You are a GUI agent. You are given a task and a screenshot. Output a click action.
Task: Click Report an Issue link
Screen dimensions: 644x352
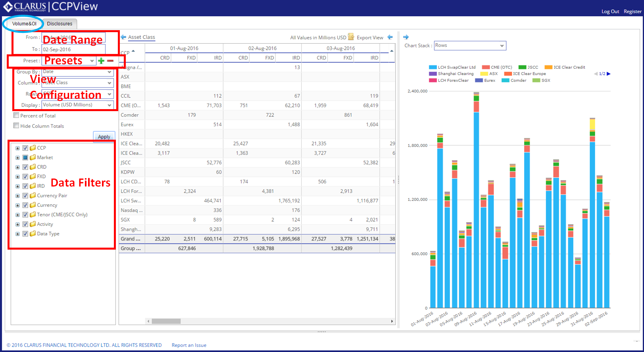click(189, 345)
